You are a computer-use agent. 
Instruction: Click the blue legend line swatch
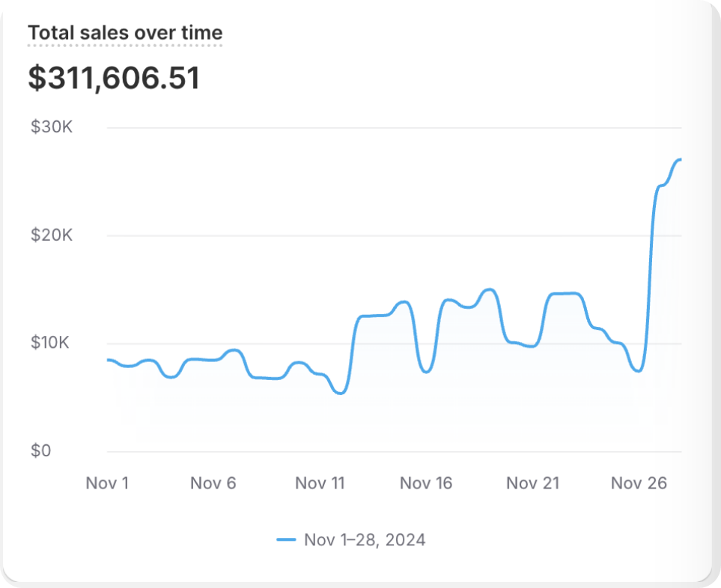click(286, 539)
